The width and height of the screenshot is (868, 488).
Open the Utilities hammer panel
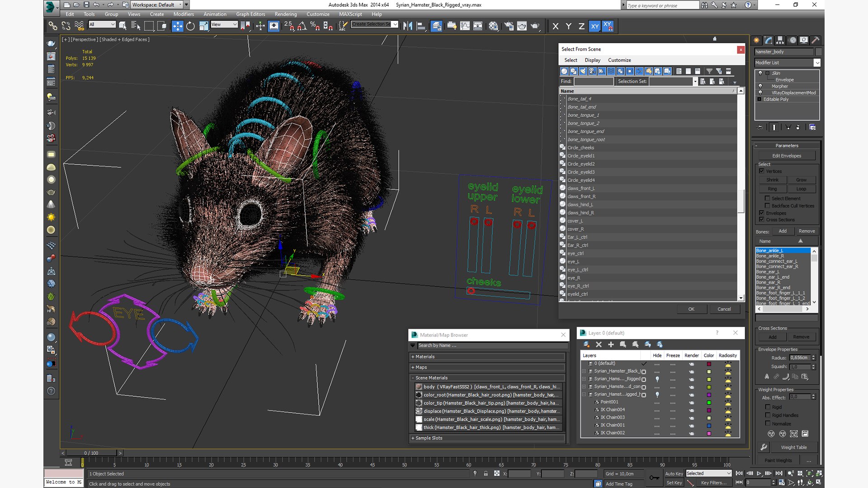pos(816,40)
